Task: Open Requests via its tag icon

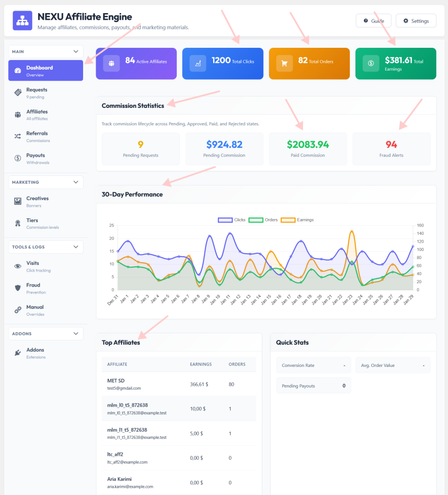Action: 18,92
